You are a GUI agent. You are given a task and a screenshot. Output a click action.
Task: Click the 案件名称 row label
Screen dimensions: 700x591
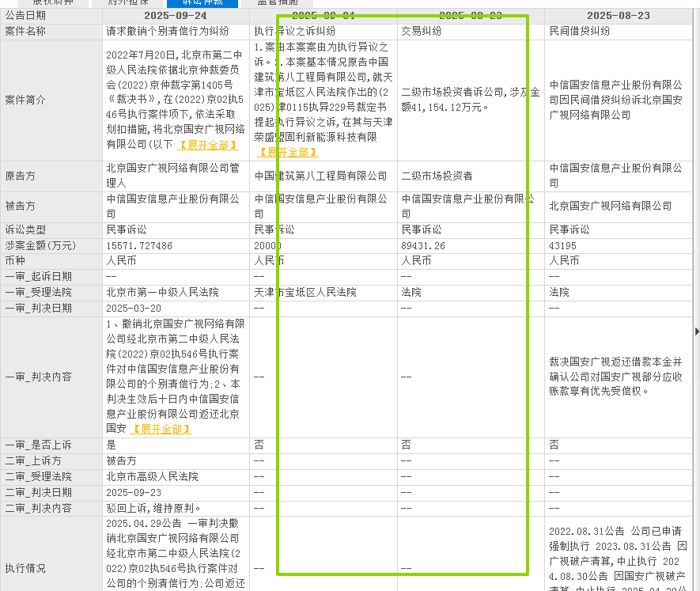pyautogui.click(x=25, y=32)
